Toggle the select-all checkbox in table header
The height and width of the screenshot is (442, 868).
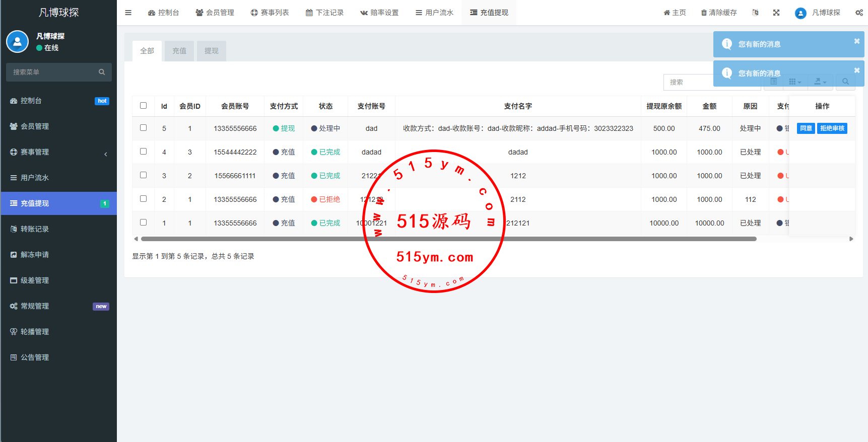[x=143, y=106]
